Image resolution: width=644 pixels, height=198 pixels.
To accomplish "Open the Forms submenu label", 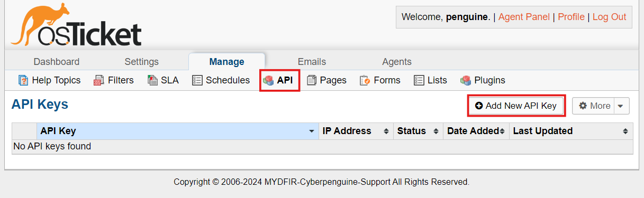I will [x=387, y=80].
